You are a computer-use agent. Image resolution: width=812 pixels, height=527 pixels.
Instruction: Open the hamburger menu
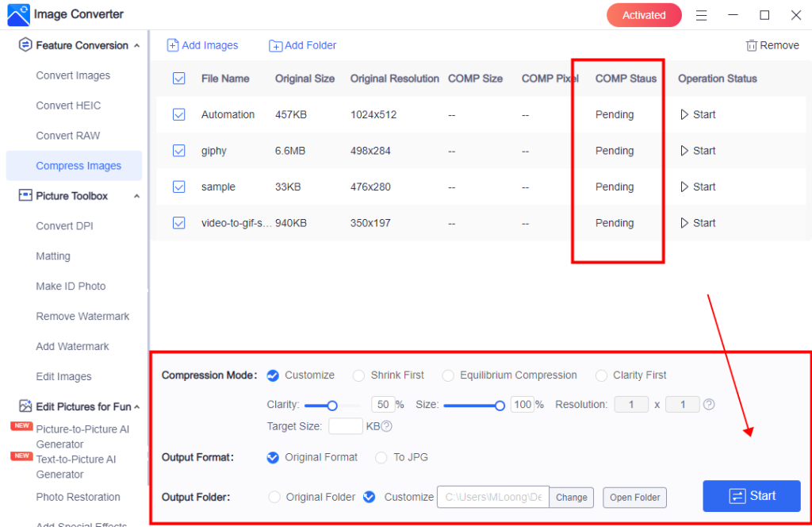(701, 14)
